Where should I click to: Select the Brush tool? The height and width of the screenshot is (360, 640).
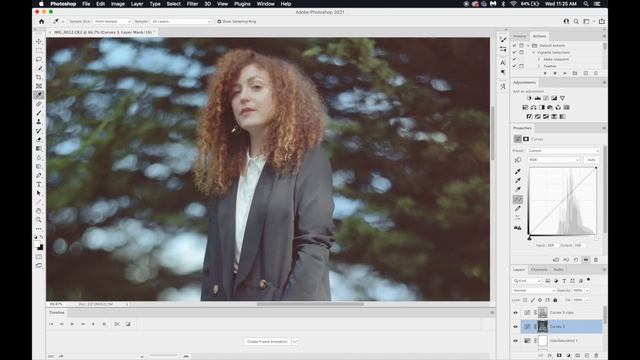pyautogui.click(x=39, y=113)
